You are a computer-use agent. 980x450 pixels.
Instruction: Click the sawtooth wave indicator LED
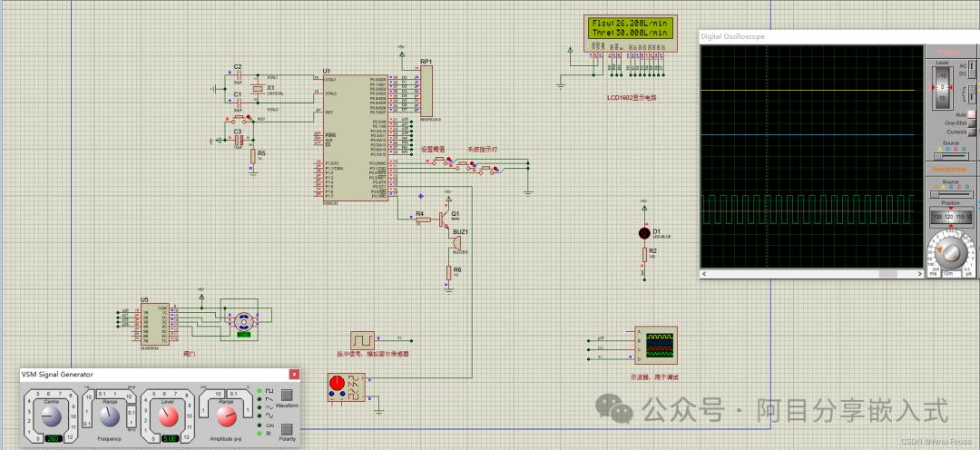(x=260, y=399)
